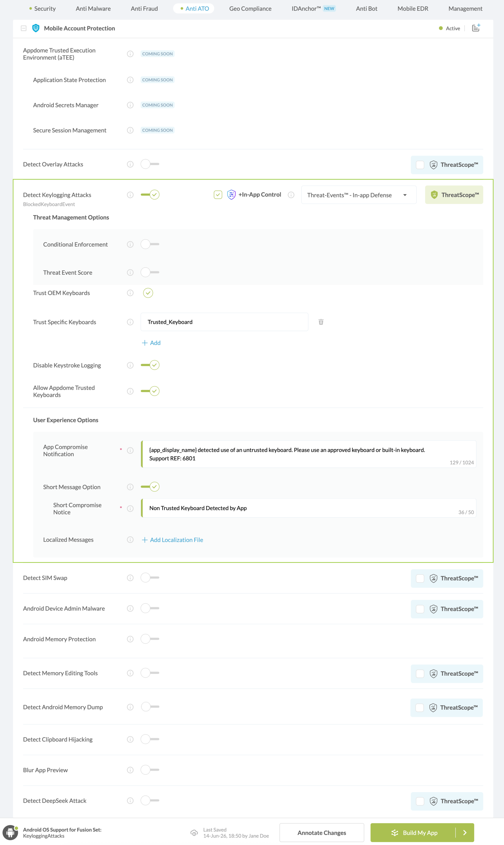
Task: Open the Management tab
Action: (465, 8)
